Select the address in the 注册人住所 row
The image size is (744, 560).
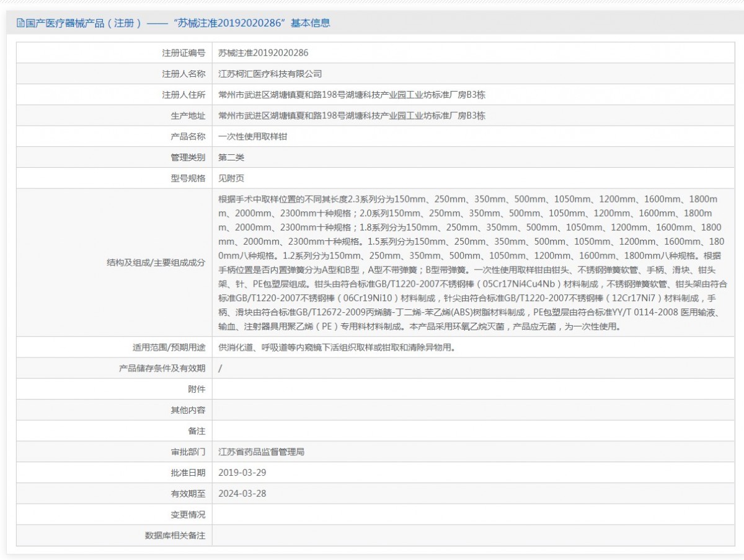pyautogui.click(x=352, y=95)
